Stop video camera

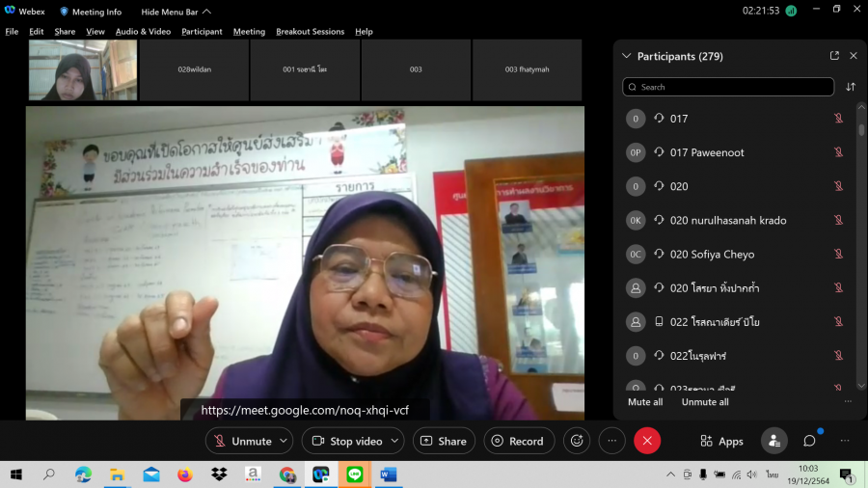click(x=346, y=441)
